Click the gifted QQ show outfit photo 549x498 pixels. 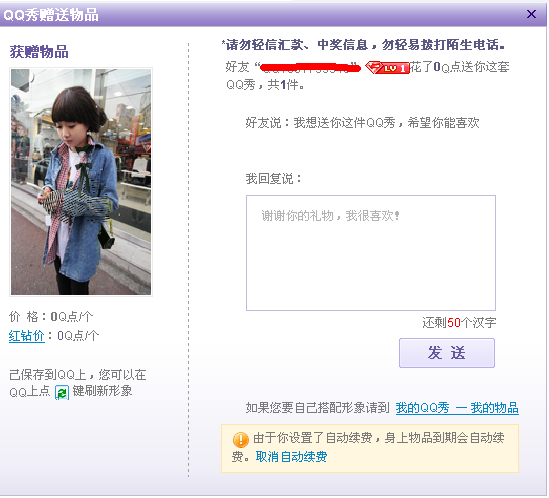pyautogui.click(x=81, y=182)
